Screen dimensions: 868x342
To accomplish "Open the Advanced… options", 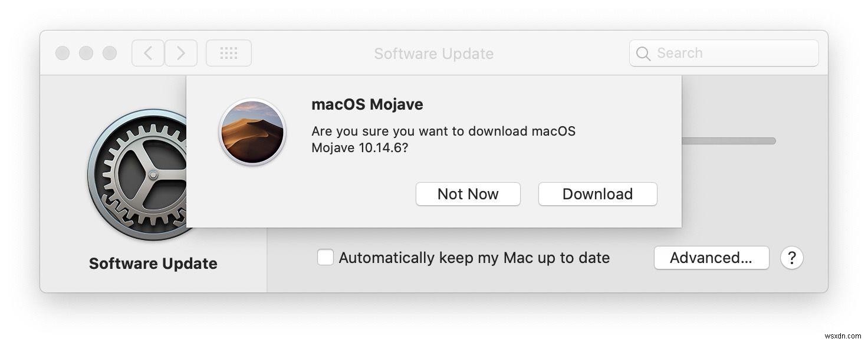I will (x=711, y=257).
